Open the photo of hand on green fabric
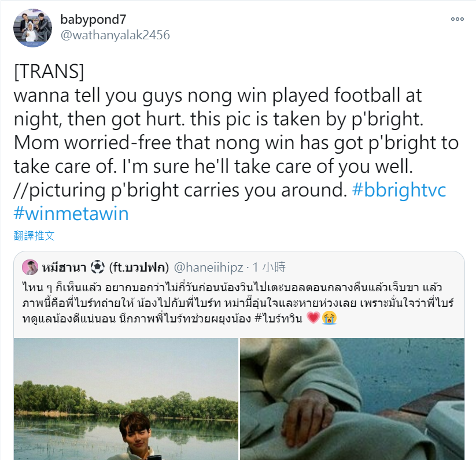This screenshot has width=476, height=460. click(x=352, y=399)
